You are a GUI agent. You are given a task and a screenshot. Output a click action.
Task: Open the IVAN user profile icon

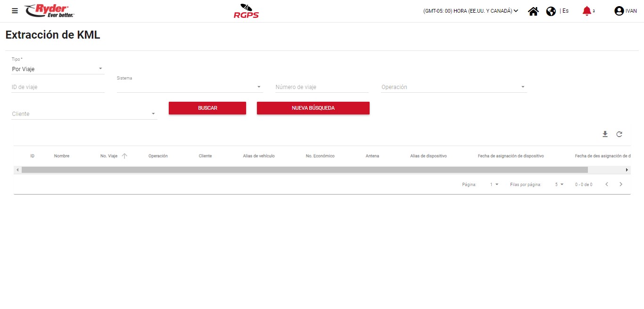619,11
